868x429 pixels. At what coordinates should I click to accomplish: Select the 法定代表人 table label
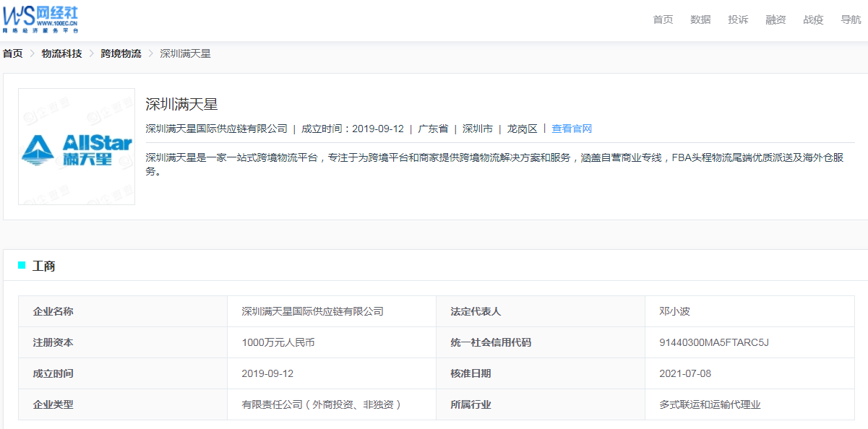tap(476, 311)
